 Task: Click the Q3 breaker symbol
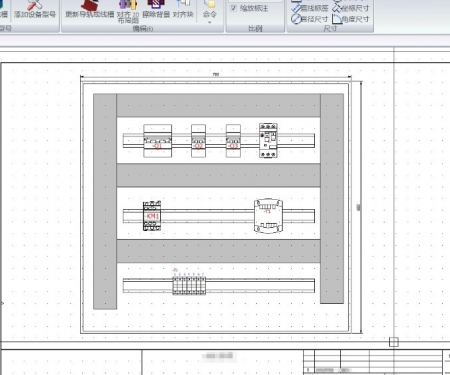[233, 141]
